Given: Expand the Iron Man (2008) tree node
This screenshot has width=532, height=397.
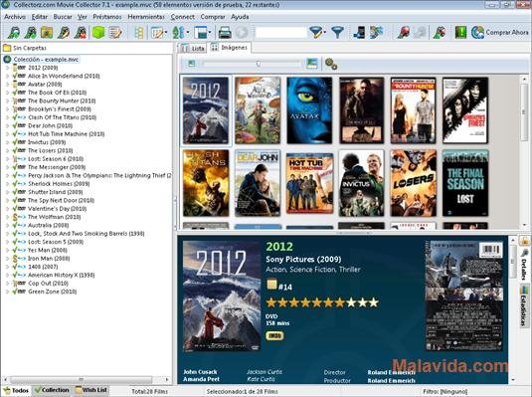Looking at the screenshot, I should (8, 259).
